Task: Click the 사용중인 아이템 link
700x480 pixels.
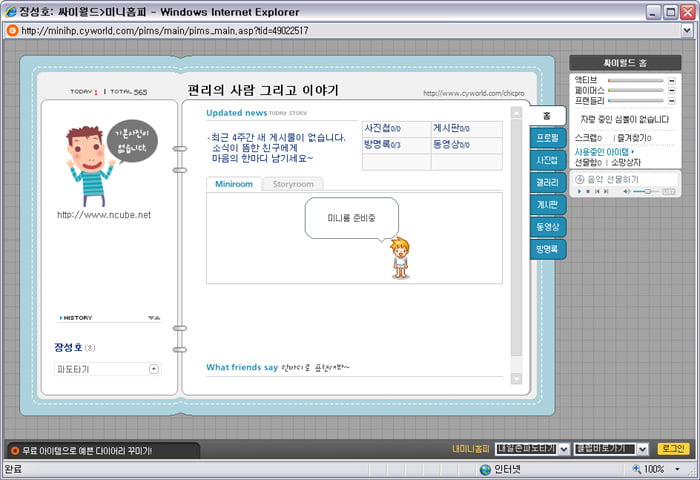Action: 604,152
